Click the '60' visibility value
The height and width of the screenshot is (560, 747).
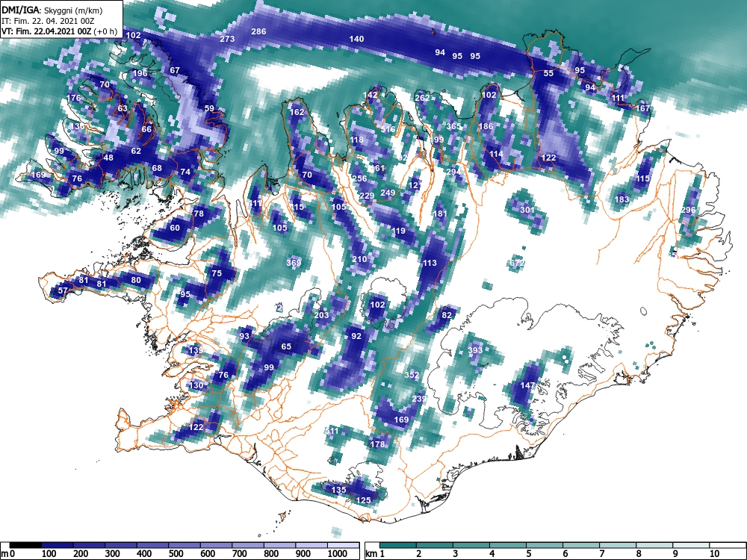click(175, 228)
